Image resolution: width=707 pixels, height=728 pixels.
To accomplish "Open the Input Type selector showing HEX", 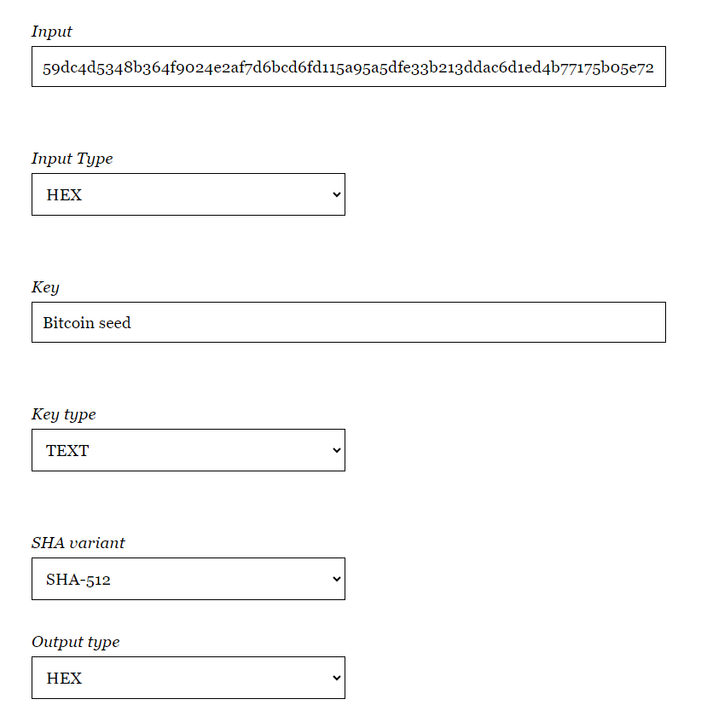I will (x=188, y=194).
